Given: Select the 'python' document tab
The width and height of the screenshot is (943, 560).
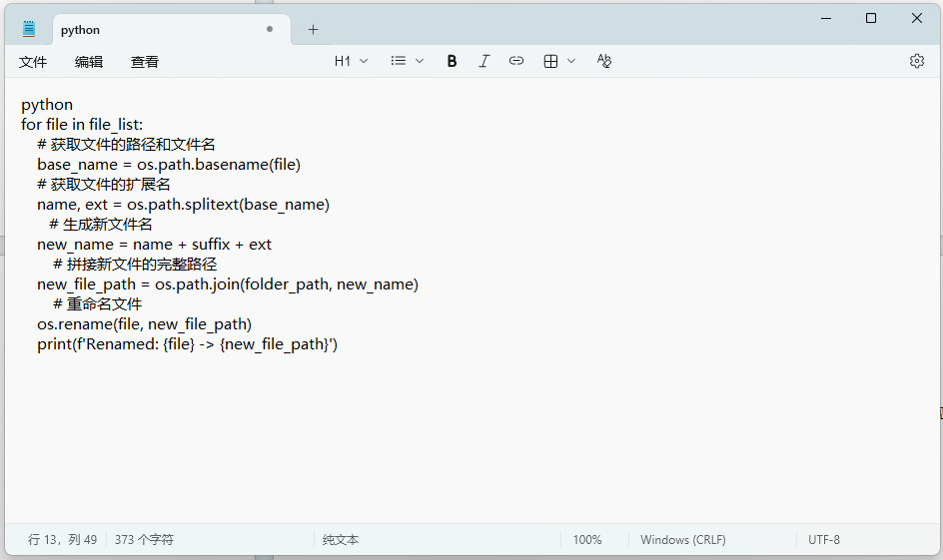Looking at the screenshot, I should 172,29.
